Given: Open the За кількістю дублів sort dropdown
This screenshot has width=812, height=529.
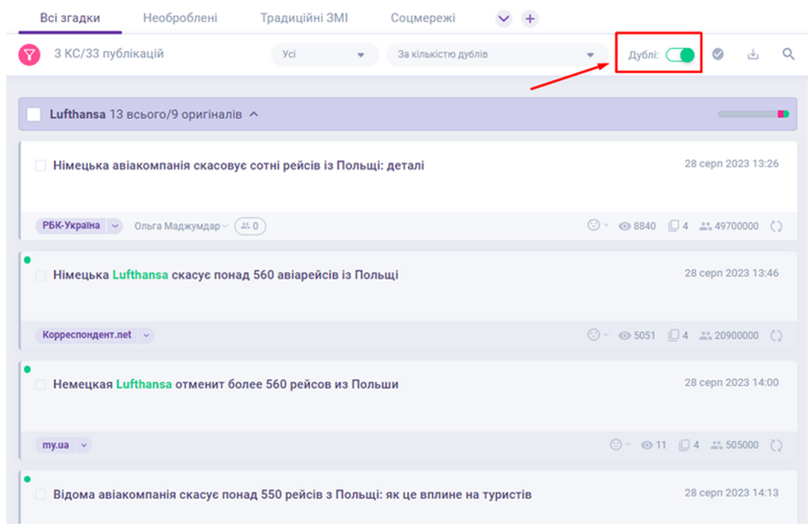Looking at the screenshot, I should click(x=495, y=55).
